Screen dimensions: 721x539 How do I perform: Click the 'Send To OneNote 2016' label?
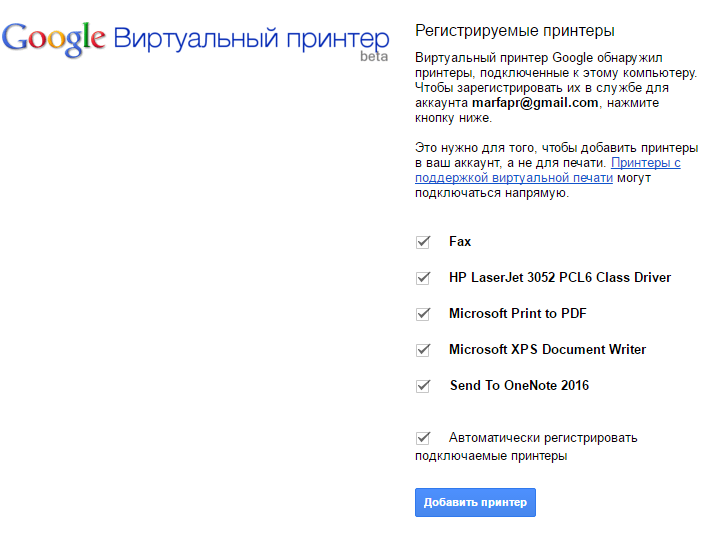(x=519, y=386)
